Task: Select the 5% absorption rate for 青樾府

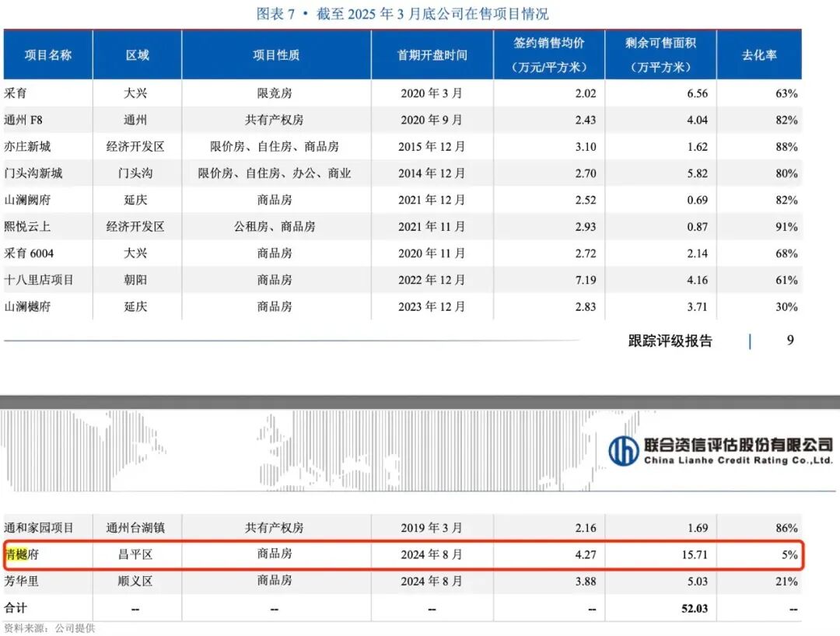Action: (x=789, y=555)
